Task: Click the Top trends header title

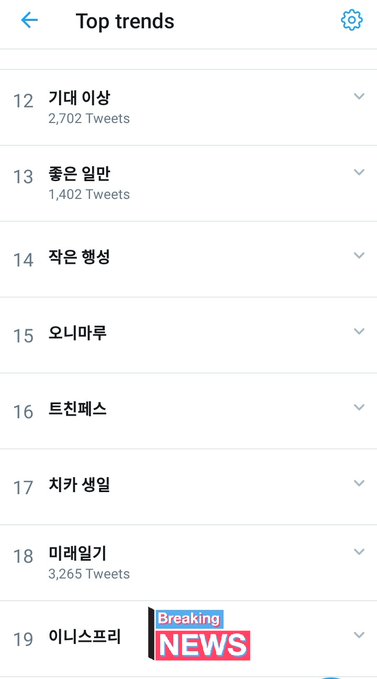Action: pos(125,21)
